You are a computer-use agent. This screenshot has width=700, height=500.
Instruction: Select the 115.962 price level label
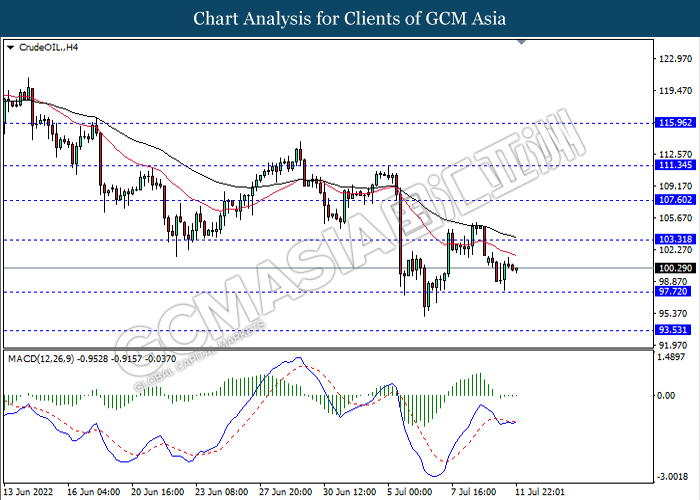tap(675, 122)
